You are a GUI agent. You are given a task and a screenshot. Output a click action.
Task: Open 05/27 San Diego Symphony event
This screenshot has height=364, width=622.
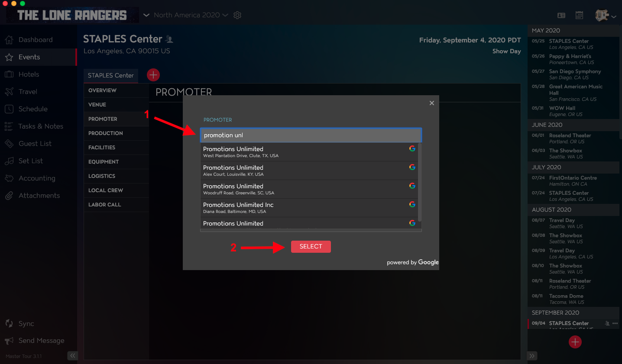coord(573,74)
